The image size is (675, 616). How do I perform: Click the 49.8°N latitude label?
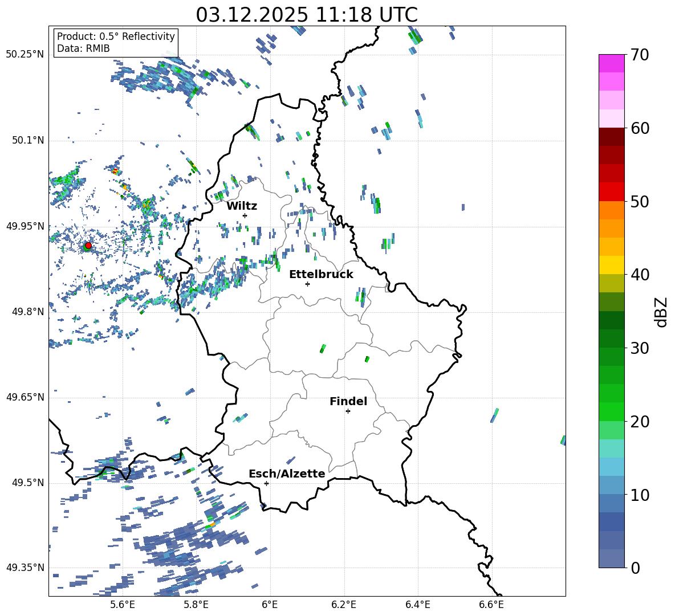27,312
